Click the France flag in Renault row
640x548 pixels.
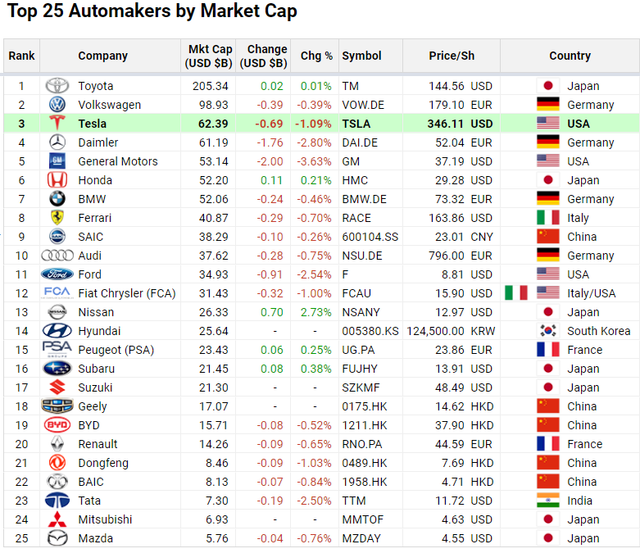pos(547,444)
